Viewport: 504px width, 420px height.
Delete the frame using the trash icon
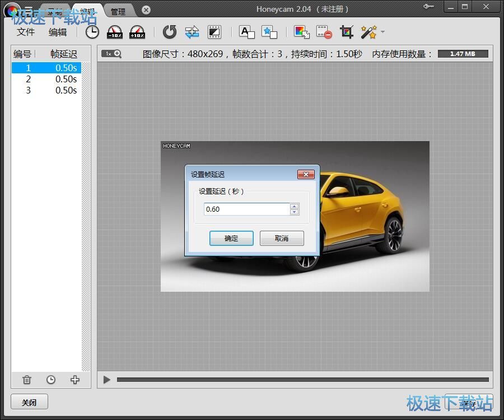pyautogui.click(x=27, y=380)
